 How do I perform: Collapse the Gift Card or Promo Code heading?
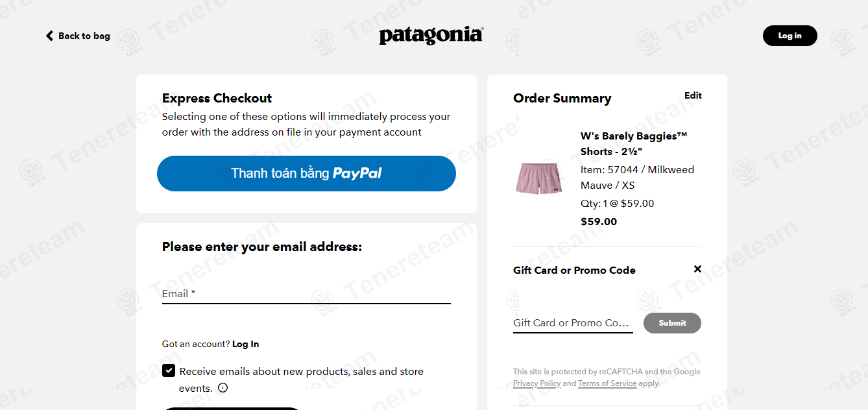pyautogui.click(x=574, y=270)
